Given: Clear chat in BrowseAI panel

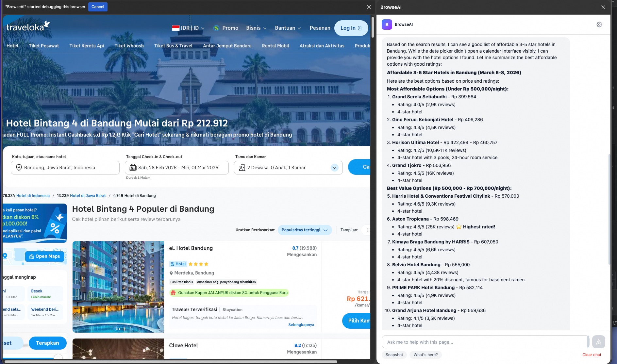Looking at the screenshot, I should (592, 355).
